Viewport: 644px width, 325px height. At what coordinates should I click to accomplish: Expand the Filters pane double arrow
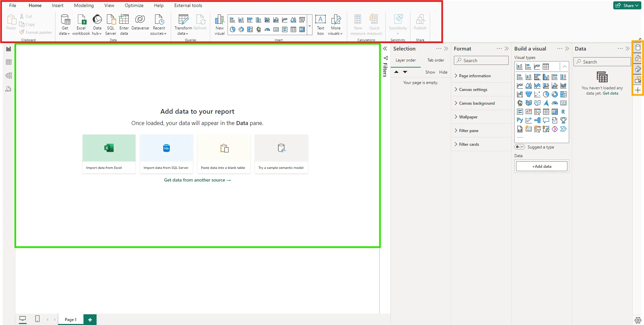point(385,48)
